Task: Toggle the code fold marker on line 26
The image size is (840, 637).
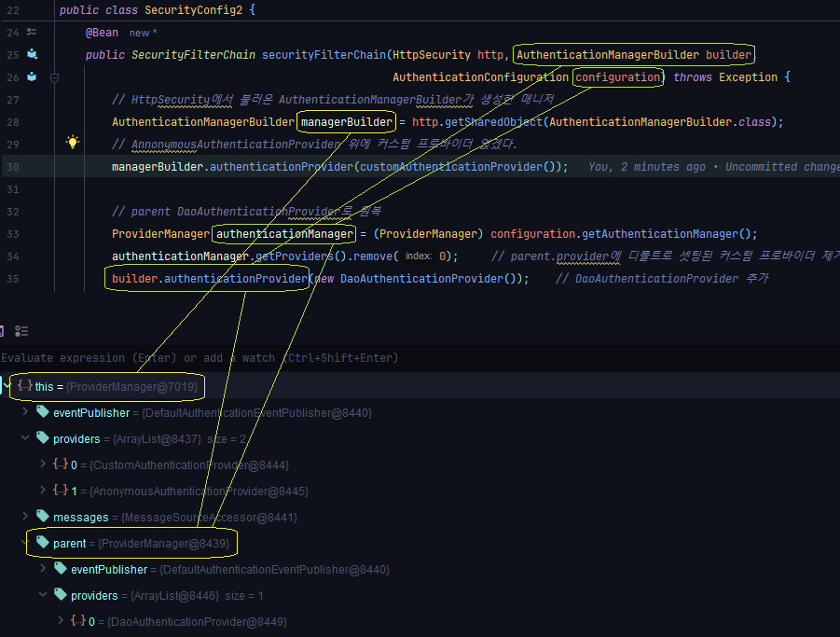Action: click(x=54, y=78)
